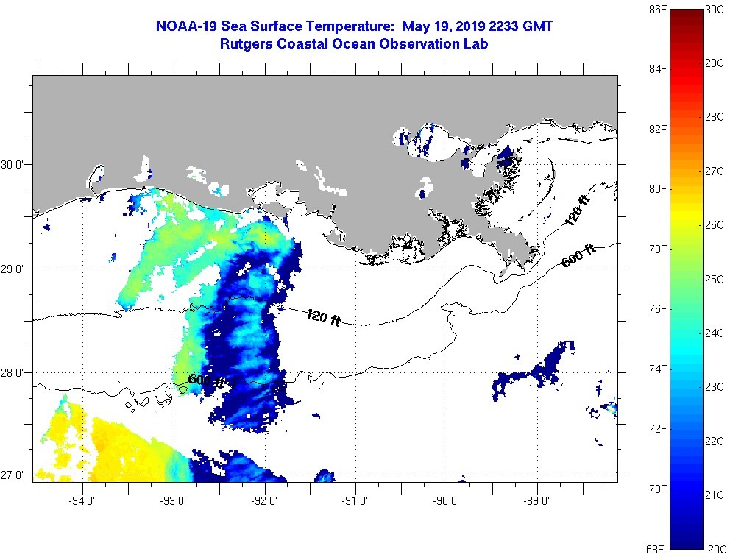Click the '120 ft' contour label at right

click(577, 210)
